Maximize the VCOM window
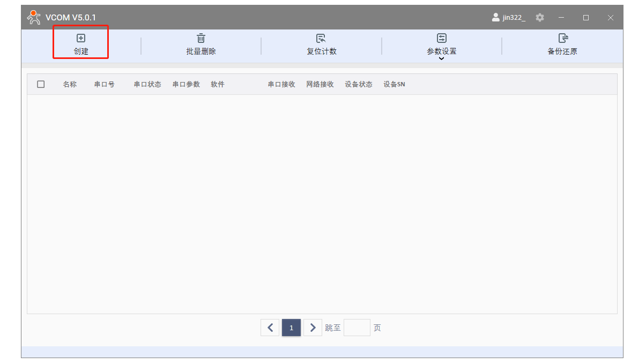This screenshot has width=631, height=364. [x=586, y=17]
